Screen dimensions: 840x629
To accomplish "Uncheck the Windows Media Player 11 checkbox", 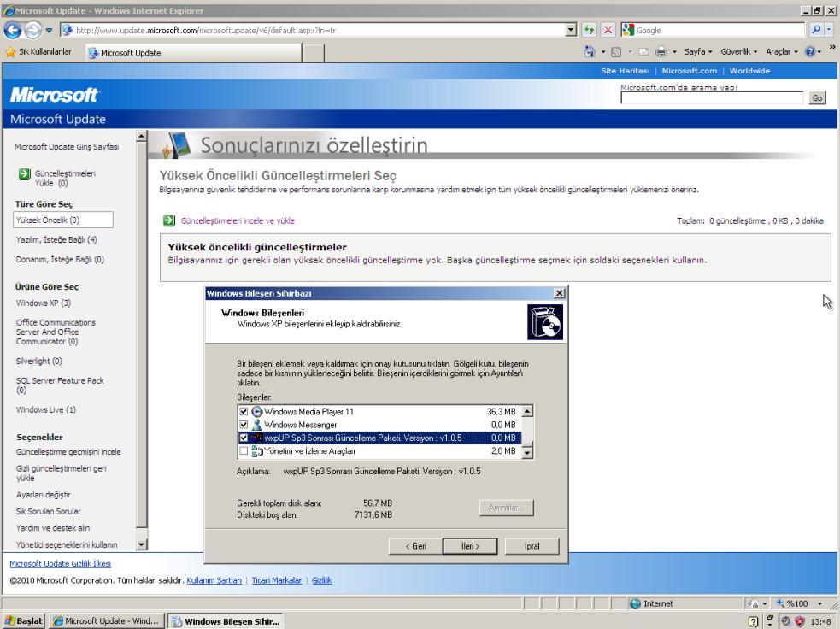I will coord(244,411).
